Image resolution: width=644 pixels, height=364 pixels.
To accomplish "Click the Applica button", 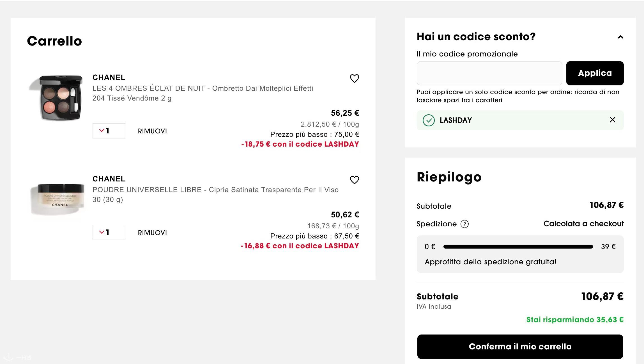I will point(595,73).
